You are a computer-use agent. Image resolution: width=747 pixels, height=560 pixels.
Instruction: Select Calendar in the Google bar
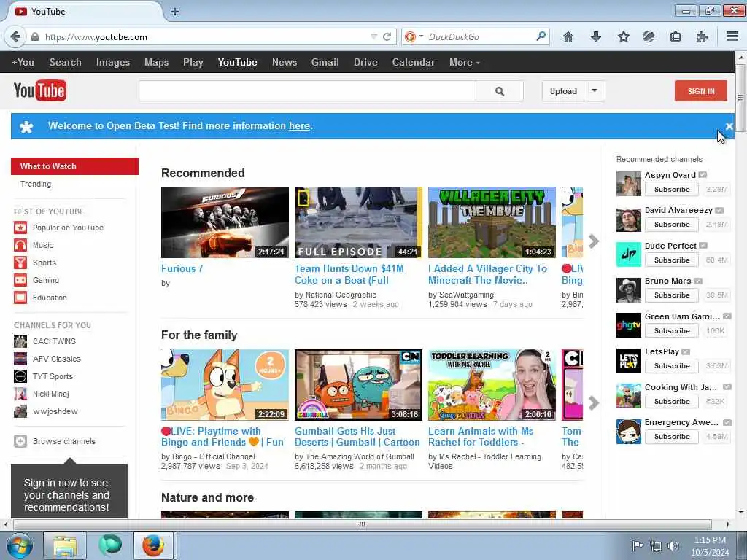click(x=413, y=63)
